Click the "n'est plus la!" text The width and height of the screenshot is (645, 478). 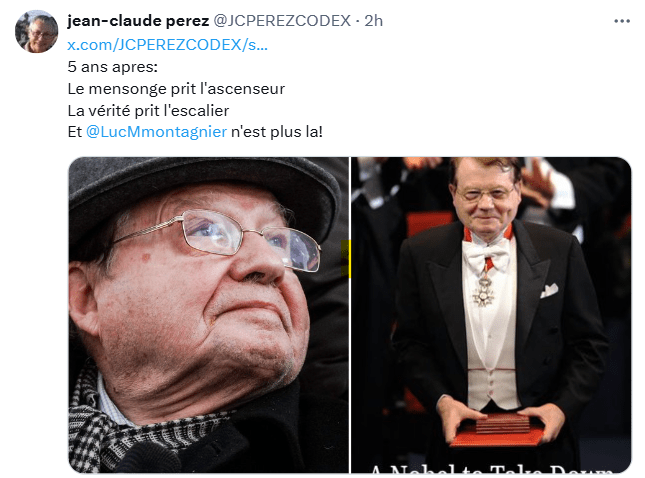pos(277,132)
